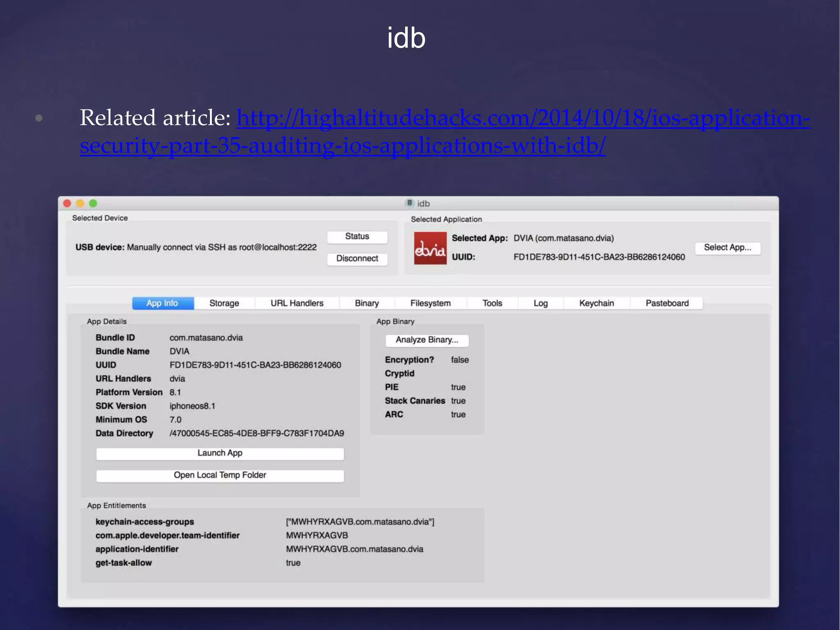840x630 pixels.
Task: Click the URL Handlers value dvia
Action: 177,379
